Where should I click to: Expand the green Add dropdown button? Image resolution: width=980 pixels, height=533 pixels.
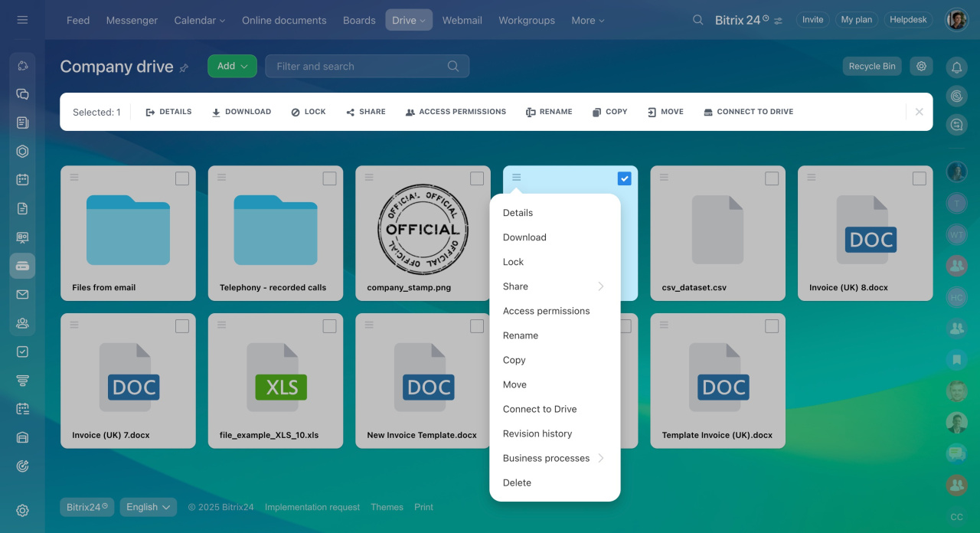[x=232, y=67]
